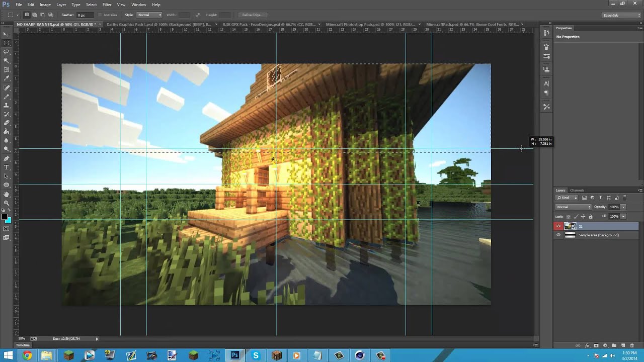Viewport: 644px width, 362px height.
Task: Click the Link Layers icon
Action: pyautogui.click(x=578, y=346)
